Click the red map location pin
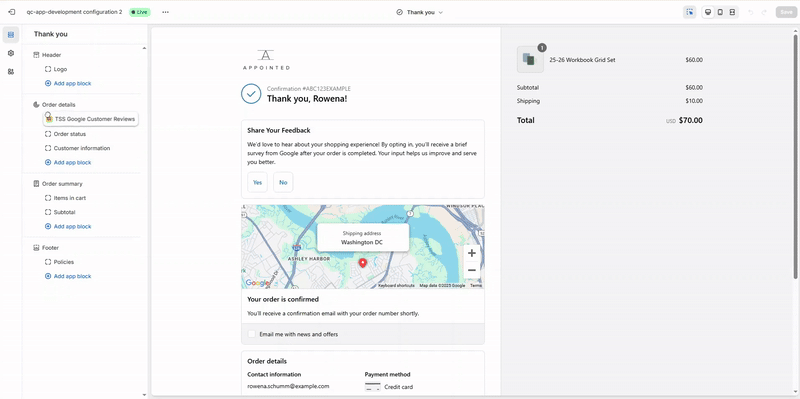The image size is (800, 399). [363, 263]
